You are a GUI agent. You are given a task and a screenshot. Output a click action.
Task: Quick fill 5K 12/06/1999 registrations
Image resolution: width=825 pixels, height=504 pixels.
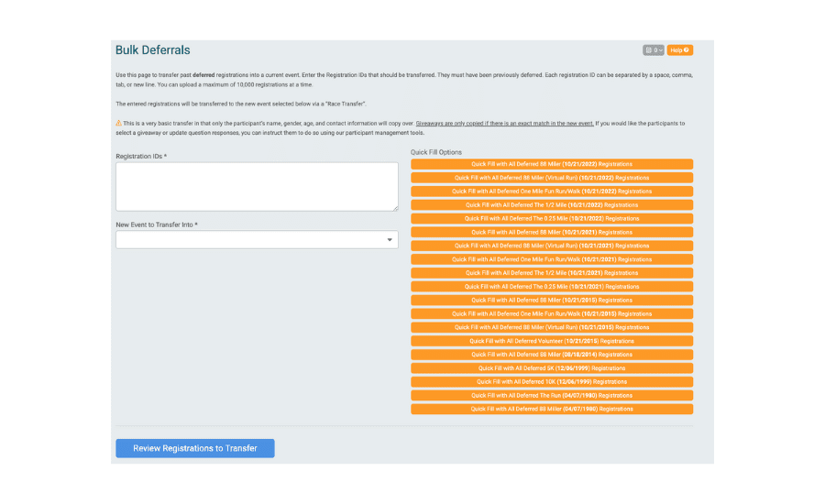(x=552, y=368)
